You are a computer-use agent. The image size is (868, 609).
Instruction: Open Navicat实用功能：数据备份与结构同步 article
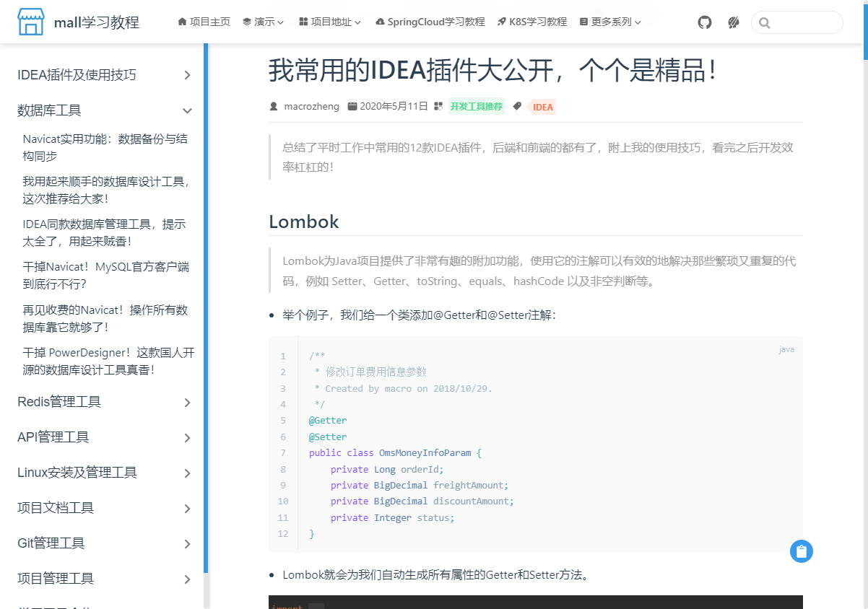[x=105, y=147]
